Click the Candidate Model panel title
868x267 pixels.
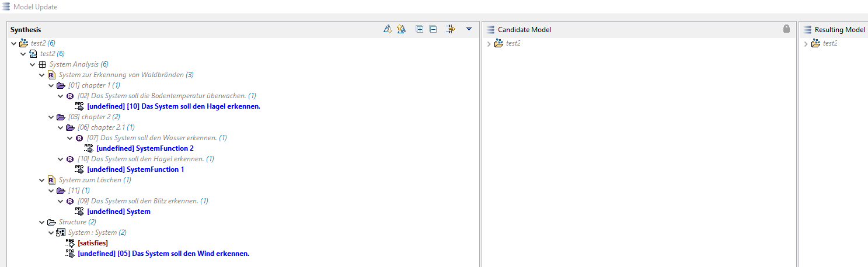524,29
